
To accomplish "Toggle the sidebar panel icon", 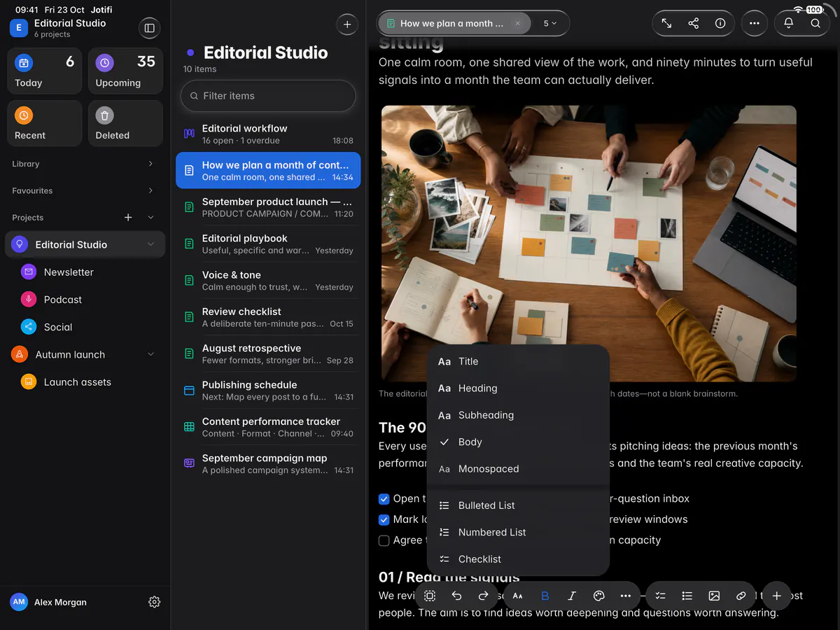I will click(x=149, y=28).
